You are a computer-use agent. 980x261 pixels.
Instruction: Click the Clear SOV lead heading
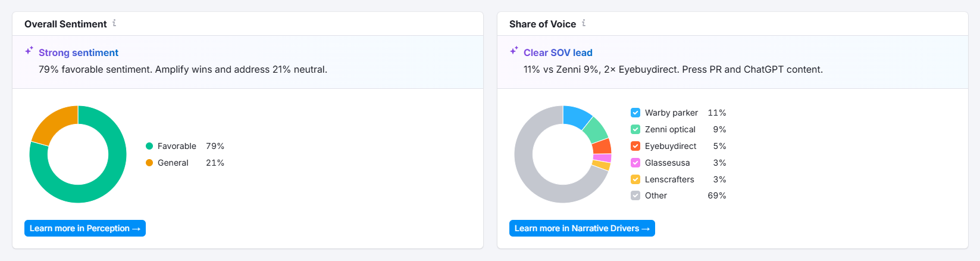(558, 52)
